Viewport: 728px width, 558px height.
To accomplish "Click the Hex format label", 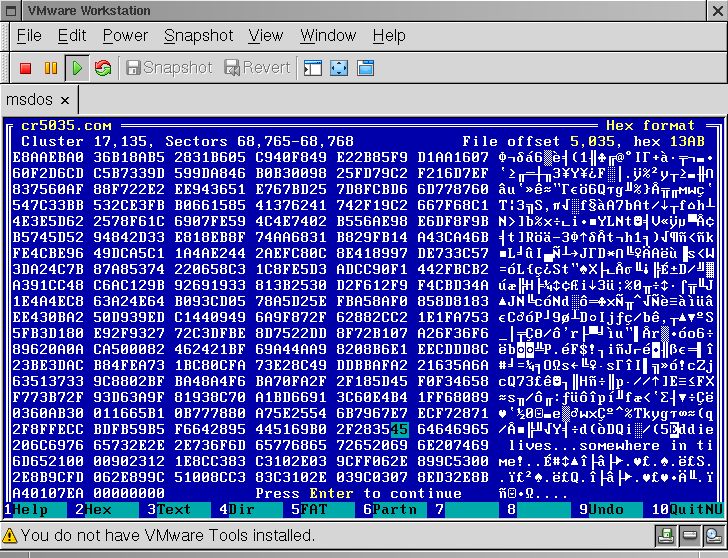I will (650, 126).
